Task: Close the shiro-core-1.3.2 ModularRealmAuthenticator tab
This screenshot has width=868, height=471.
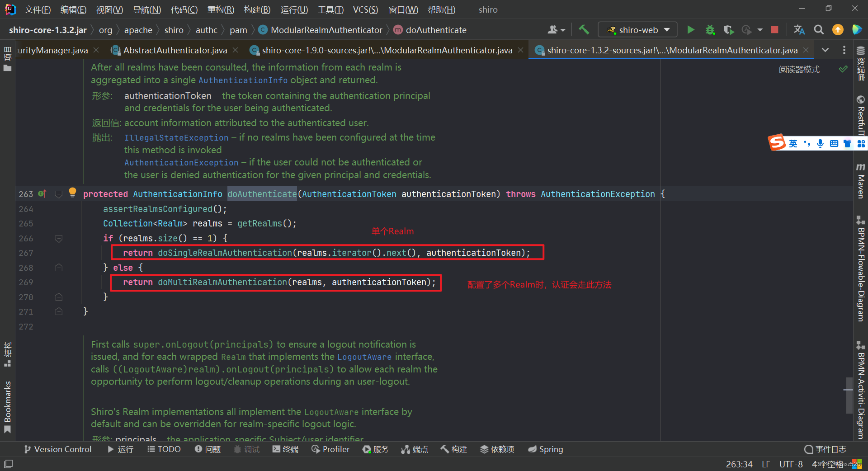Action: [x=806, y=50]
